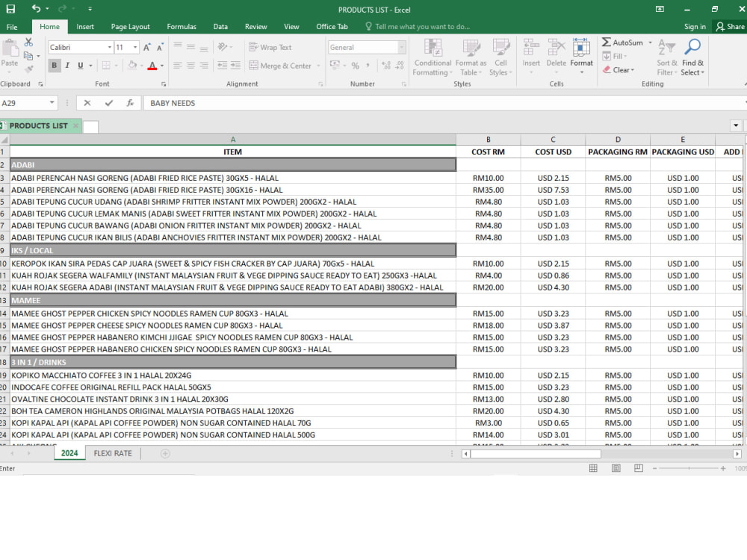The height and width of the screenshot is (560, 747).
Task: Click the Middle Align icon
Action: click(190, 46)
